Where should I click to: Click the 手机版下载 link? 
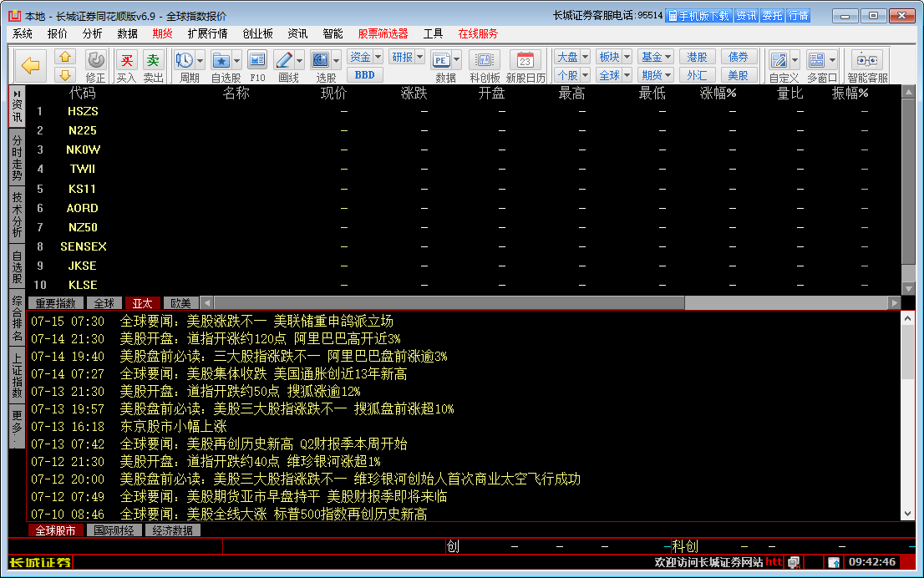699,16
